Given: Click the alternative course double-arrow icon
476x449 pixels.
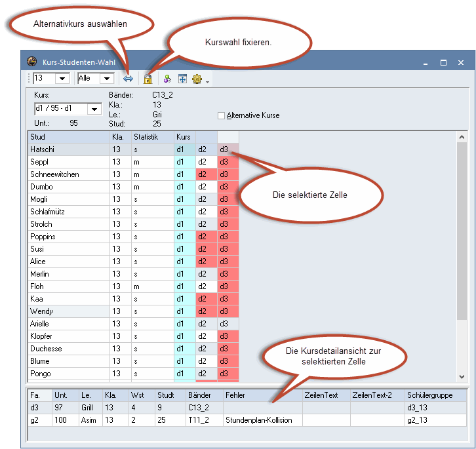Looking at the screenshot, I should tap(128, 79).
